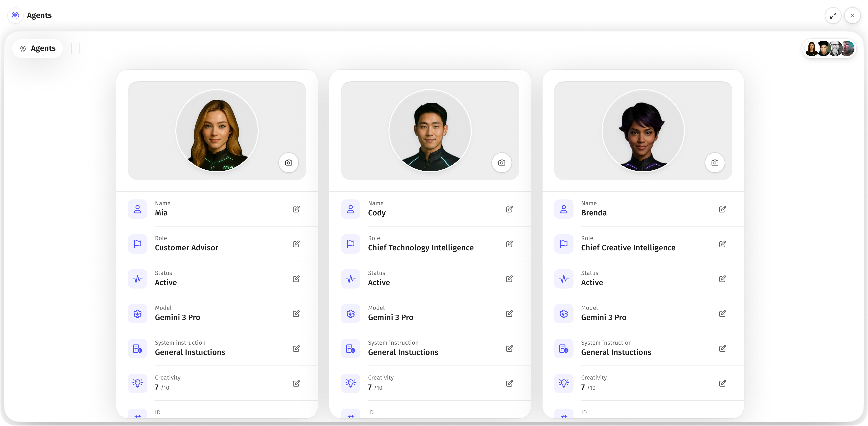
Task: Open the Agents tab pill
Action: [x=38, y=48]
